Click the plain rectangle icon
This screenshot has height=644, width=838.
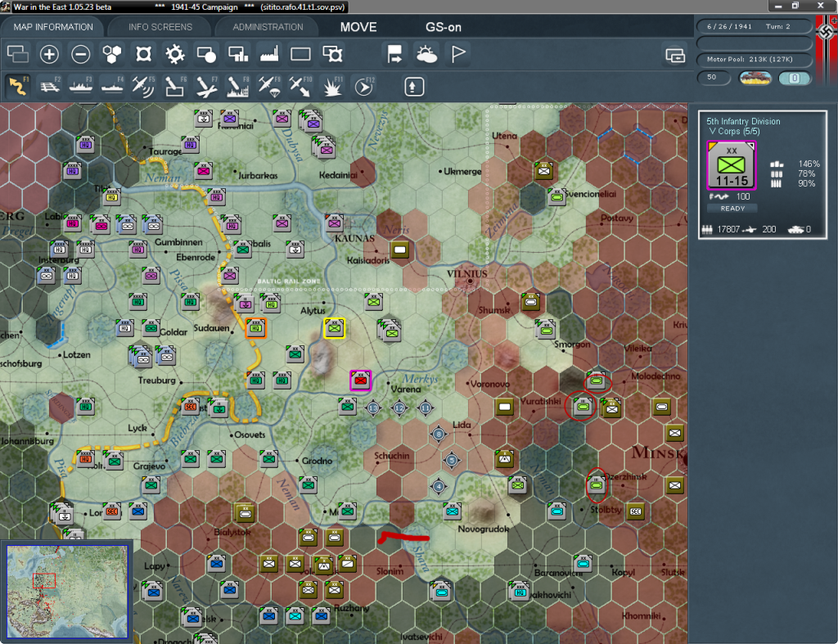tap(300, 54)
